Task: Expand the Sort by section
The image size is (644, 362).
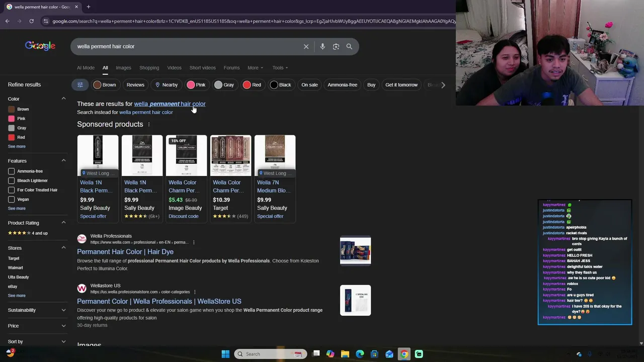Action: click(x=63, y=341)
